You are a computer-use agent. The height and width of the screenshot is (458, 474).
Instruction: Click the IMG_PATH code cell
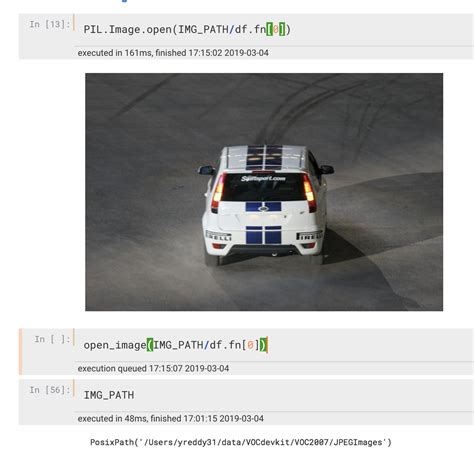(274, 395)
